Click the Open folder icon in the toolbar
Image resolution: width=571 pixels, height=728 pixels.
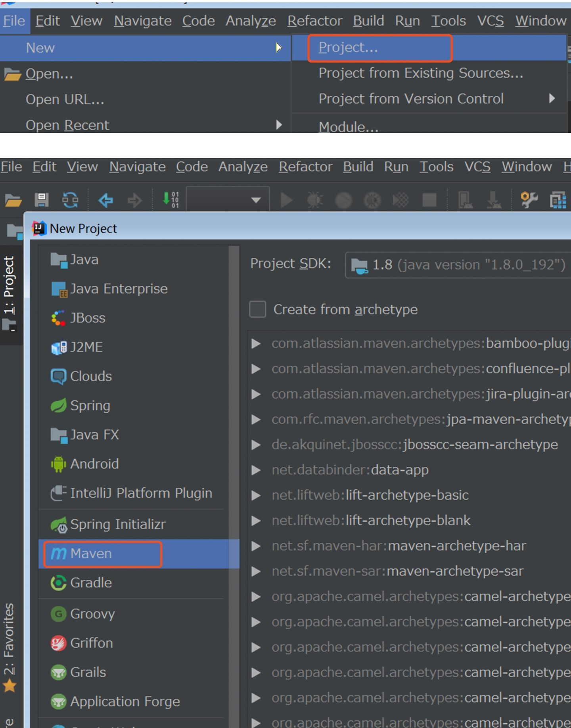tap(13, 200)
